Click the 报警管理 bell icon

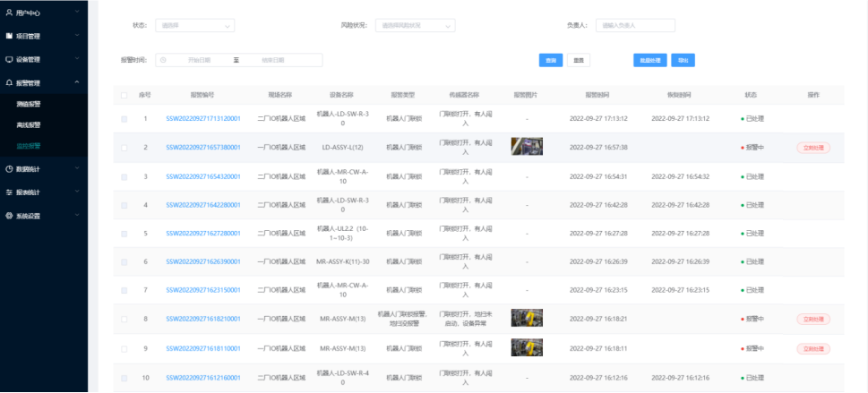point(9,82)
